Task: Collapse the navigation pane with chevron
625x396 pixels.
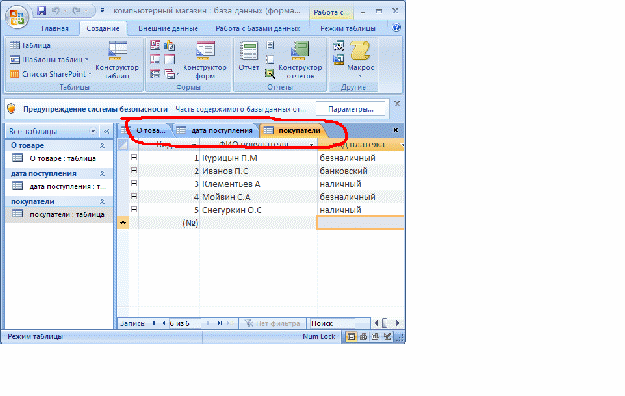Action: point(106,131)
